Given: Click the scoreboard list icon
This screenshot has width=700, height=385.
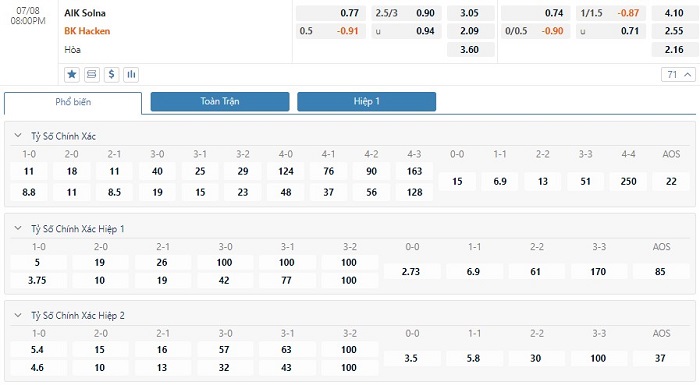Looking at the screenshot, I should [x=92, y=74].
